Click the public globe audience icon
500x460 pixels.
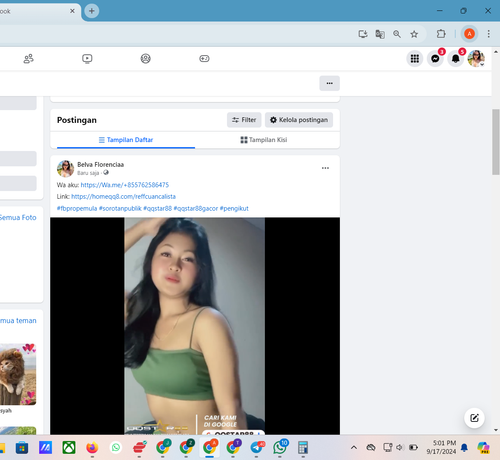(106, 172)
